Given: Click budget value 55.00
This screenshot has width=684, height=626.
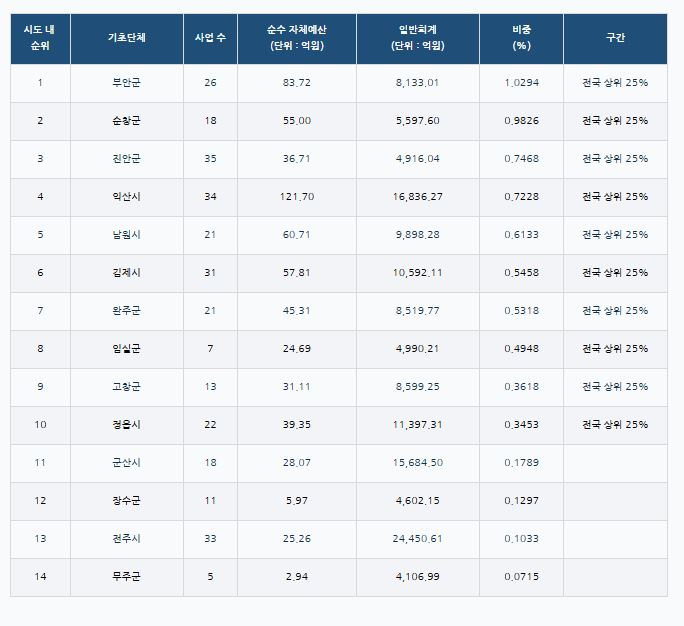Looking at the screenshot, I should [x=297, y=121].
